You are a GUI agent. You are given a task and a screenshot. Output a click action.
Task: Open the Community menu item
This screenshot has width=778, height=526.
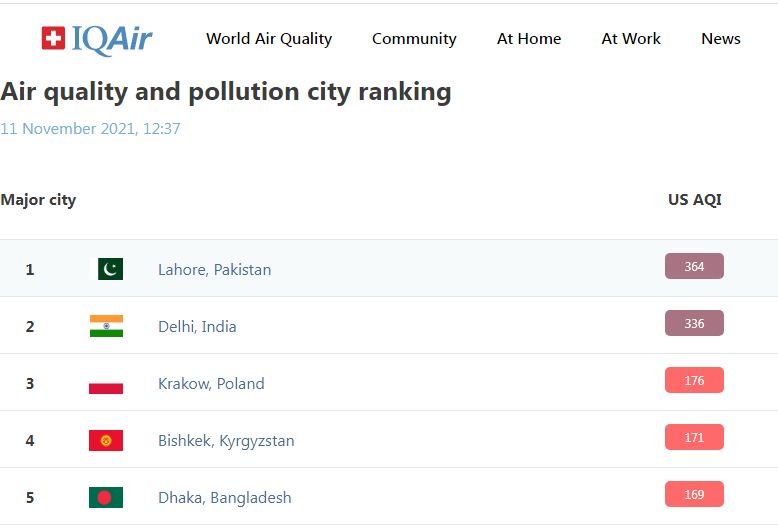(x=414, y=39)
